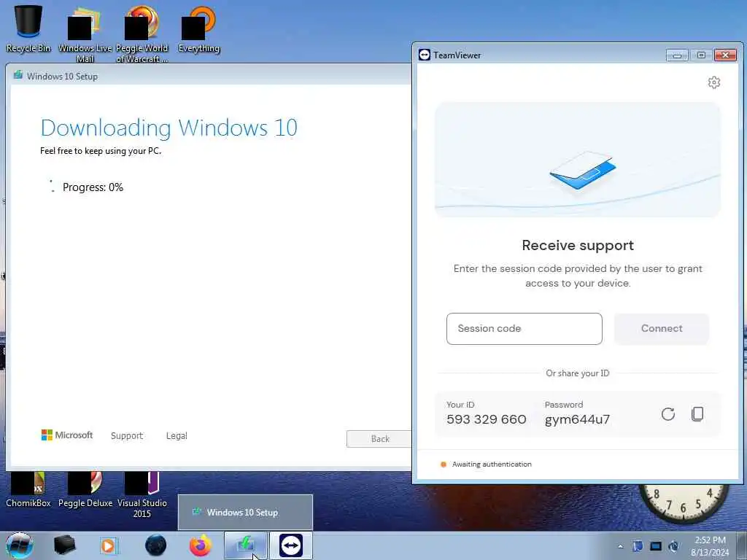Select the Recycle Bin desktop icon
Image resolution: width=747 pixels, height=560 pixels.
tap(28, 28)
